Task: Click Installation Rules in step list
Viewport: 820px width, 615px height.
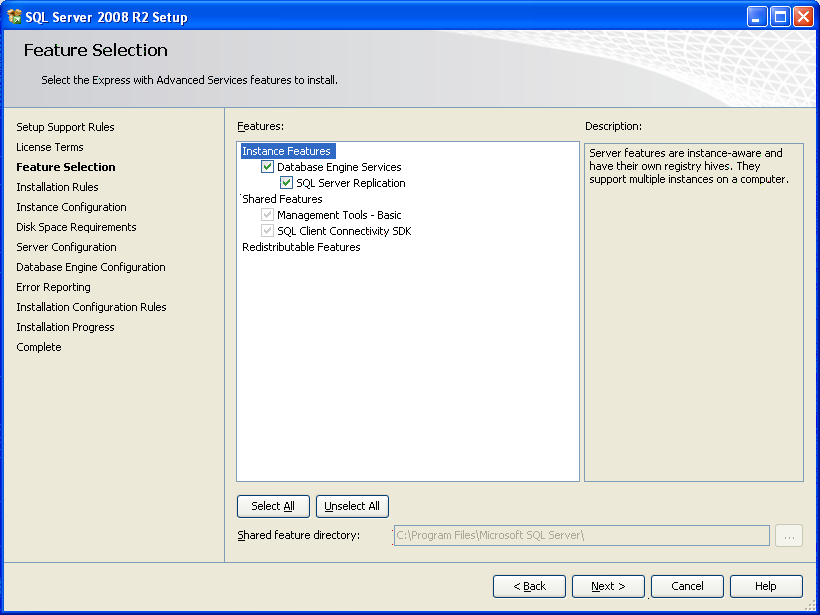Action: tap(58, 187)
